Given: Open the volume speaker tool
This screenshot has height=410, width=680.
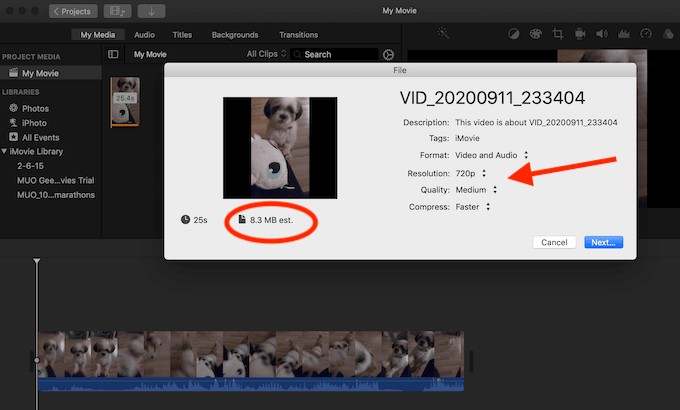Looking at the screenshot, I should pyautogui.click(x=602, y=34).
